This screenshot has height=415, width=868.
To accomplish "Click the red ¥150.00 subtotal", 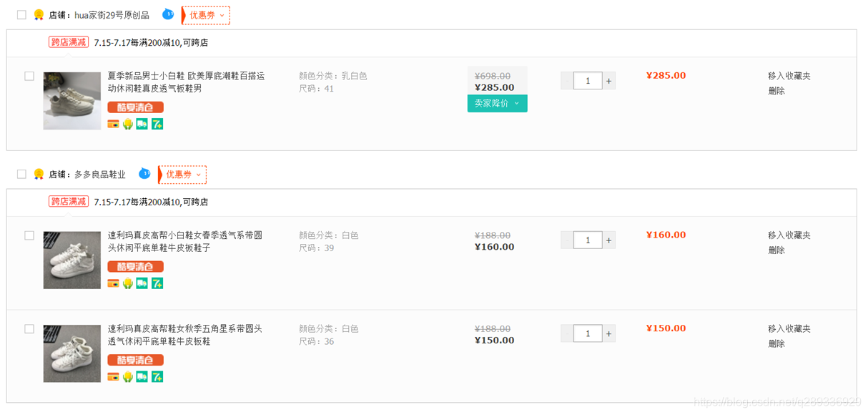I will coord(666,329).
